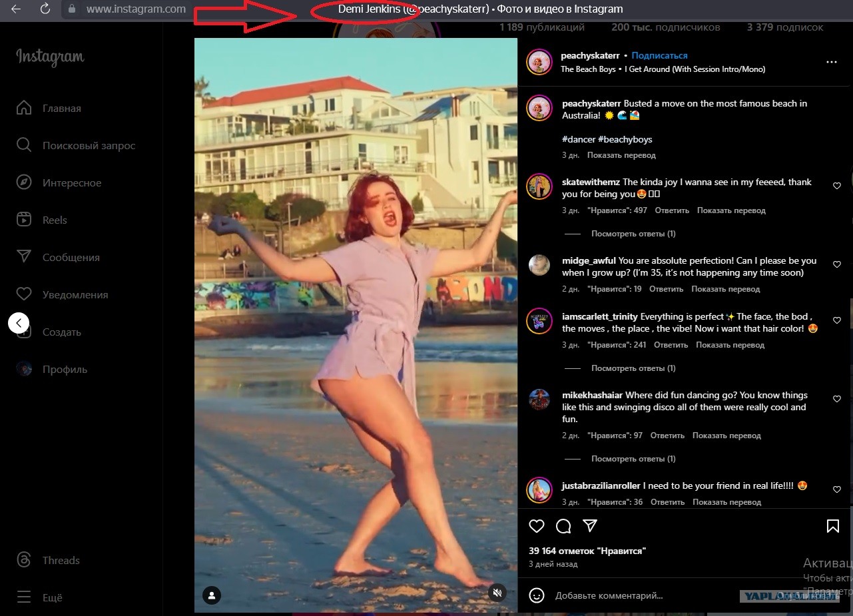Open emoji picker in comment box
This screenshot has height=616, width=853.
(537, 595)
